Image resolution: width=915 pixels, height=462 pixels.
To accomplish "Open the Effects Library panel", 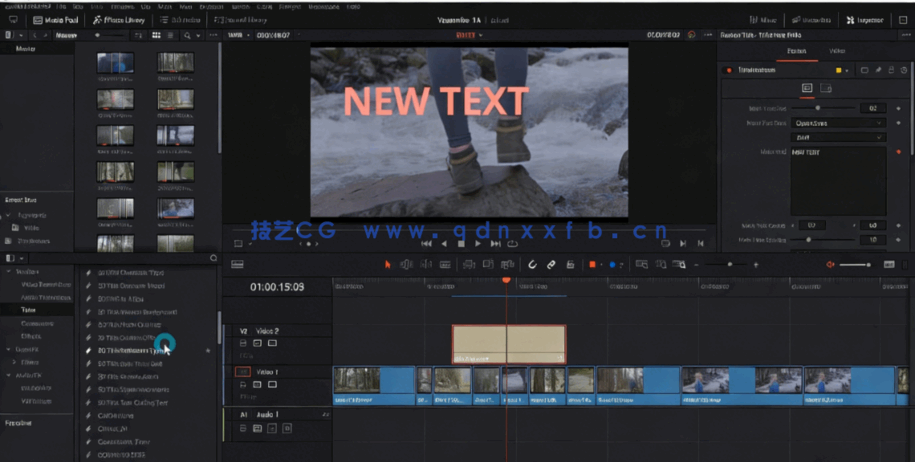I will point(119,20).
